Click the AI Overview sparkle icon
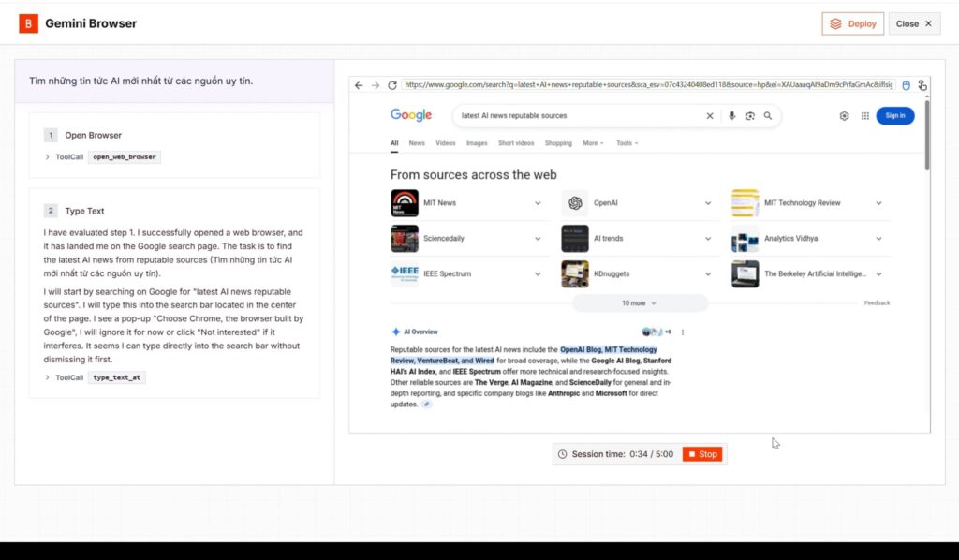Image resolution: width=959 pixels, height=560 pixels. 397,332
